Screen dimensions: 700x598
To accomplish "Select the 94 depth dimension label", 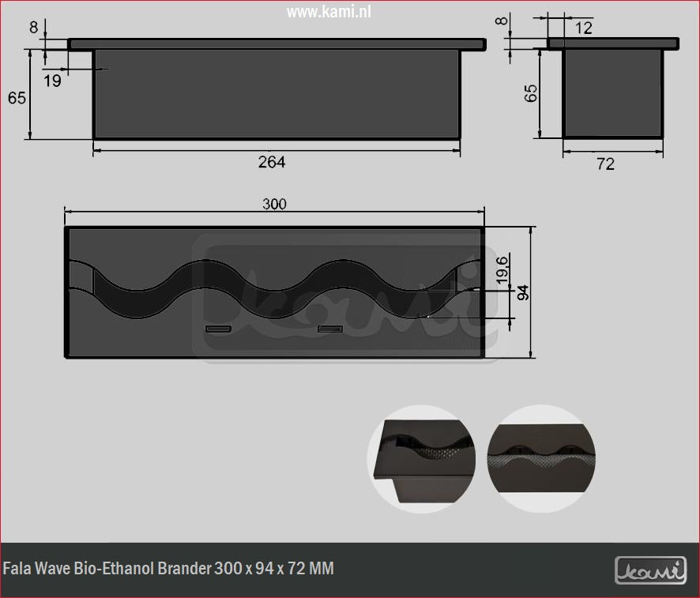I will (522, 292).
